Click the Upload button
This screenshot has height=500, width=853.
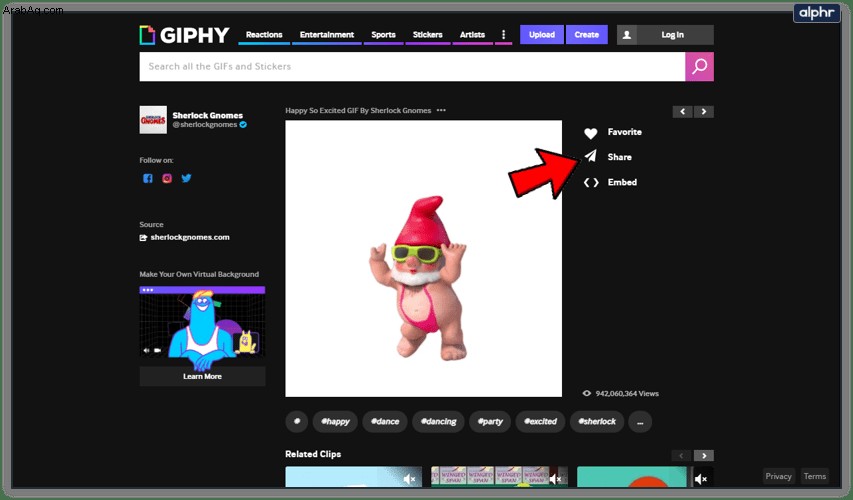[x=542, y=35]
